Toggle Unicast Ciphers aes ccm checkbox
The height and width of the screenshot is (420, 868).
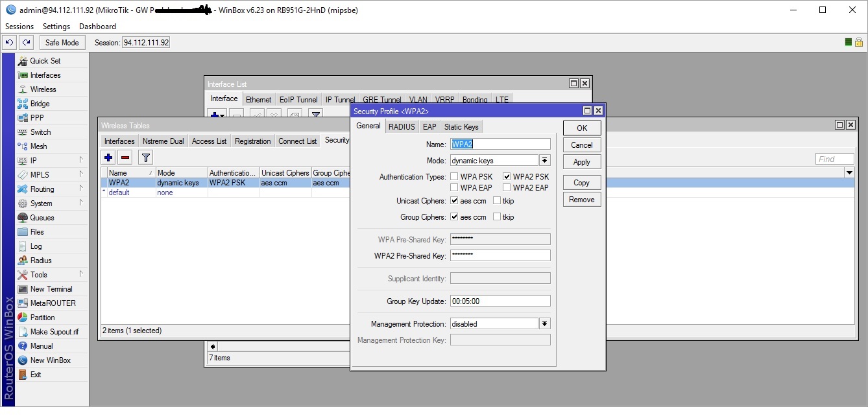454,201
